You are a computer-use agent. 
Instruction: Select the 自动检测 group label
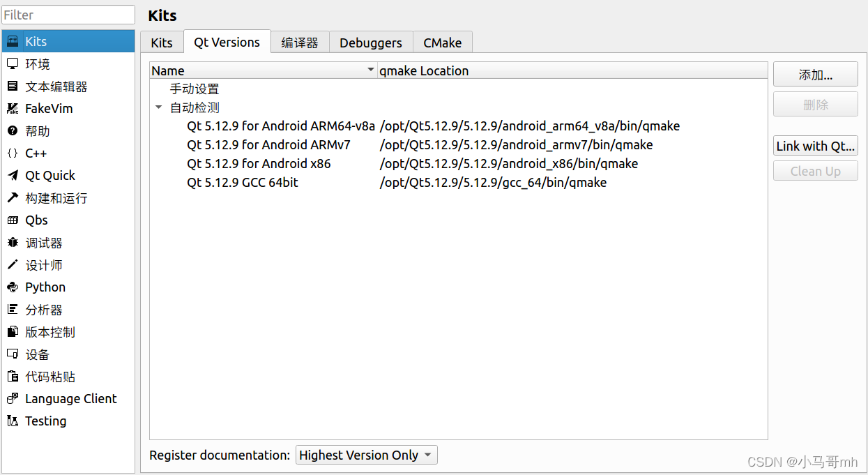[195, 107]
